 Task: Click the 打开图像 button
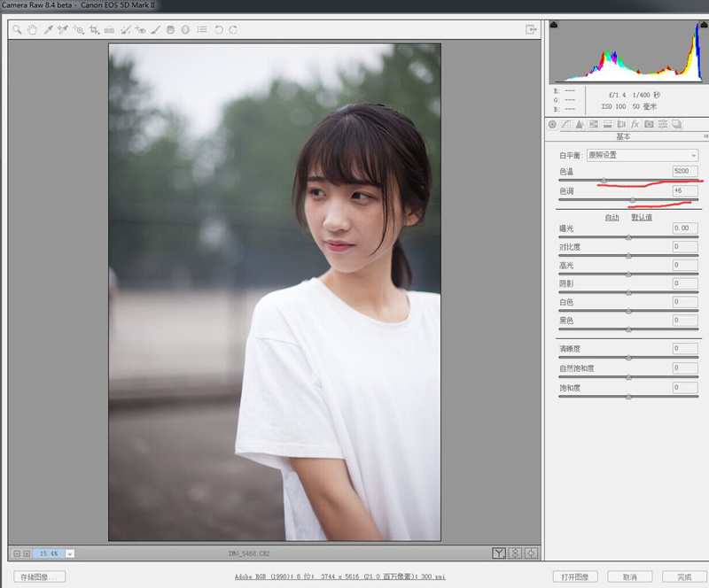(x=575, y=577)
